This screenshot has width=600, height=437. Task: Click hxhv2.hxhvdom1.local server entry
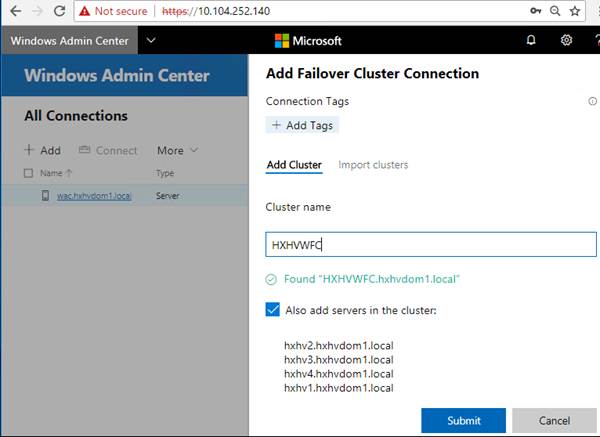[x=339, y=346]
